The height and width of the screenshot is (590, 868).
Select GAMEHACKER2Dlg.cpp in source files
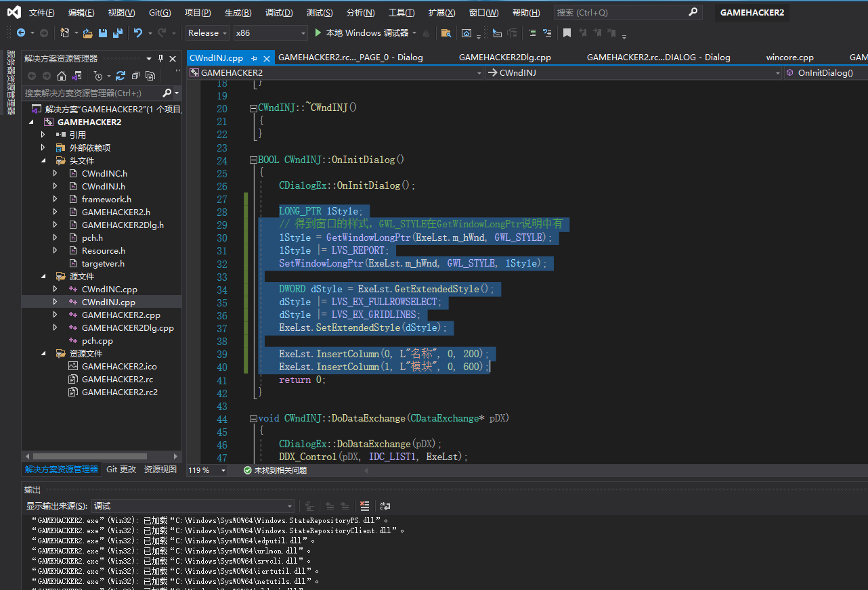coord(128,328)
